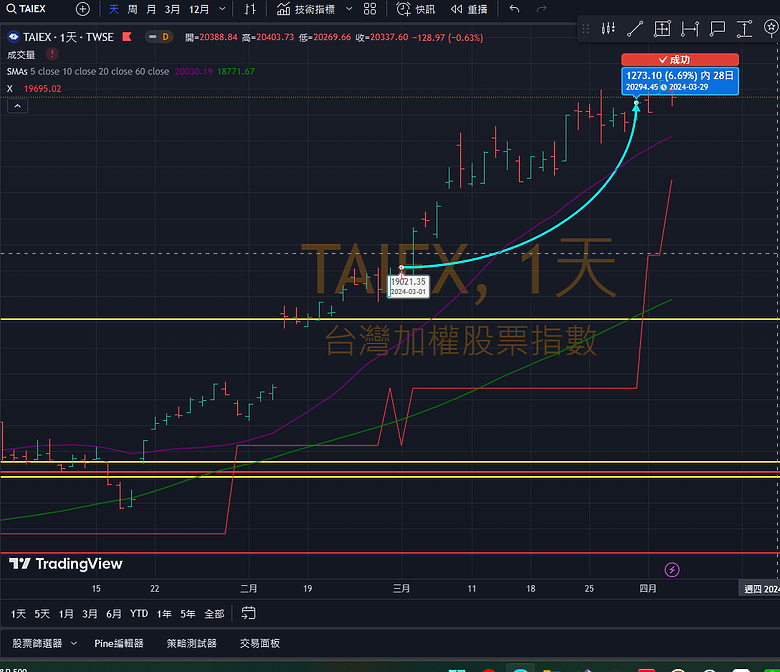Open the bar chart style selector
The image size is (780, 672).
coord(250,9)
